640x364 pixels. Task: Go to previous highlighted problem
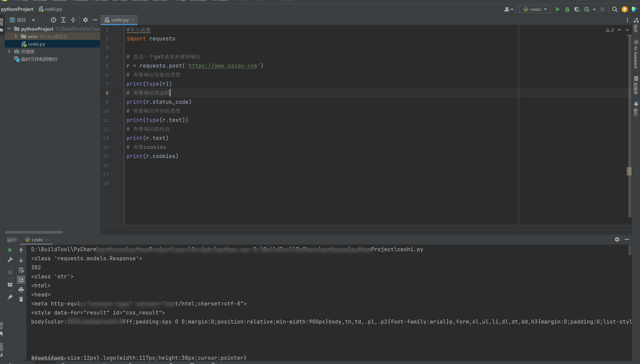[x=620, y=30]
